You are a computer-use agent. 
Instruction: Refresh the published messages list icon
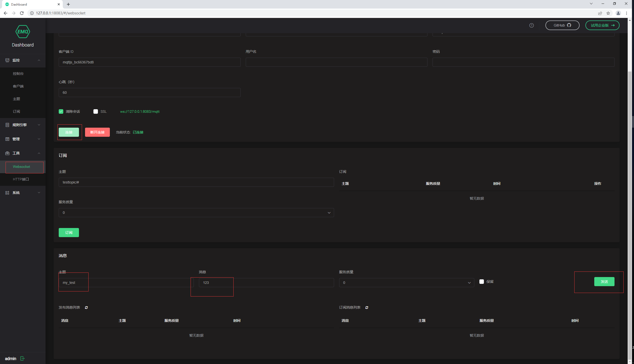(x=86, y=307)
